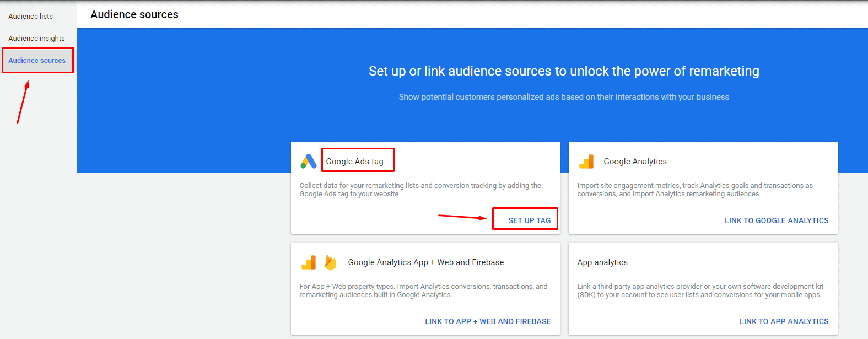
Task: Click the Audience sources page heading
Action: tap(134, 14)
